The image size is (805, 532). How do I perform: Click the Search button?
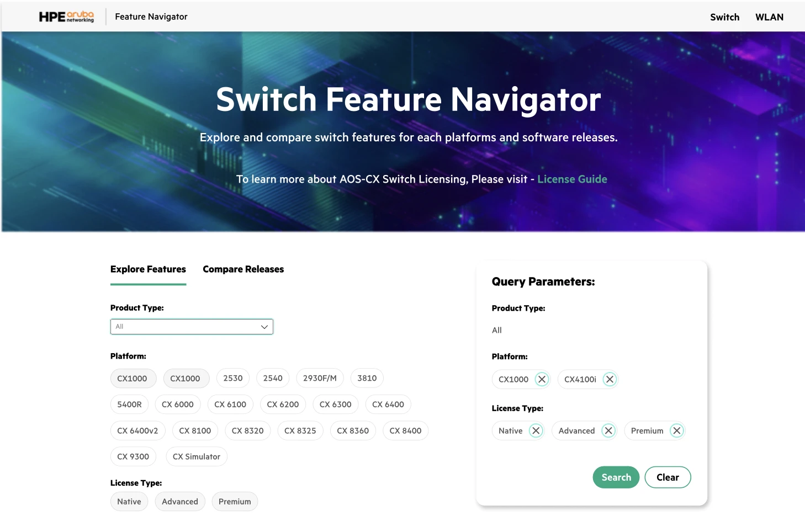[616, 477]
